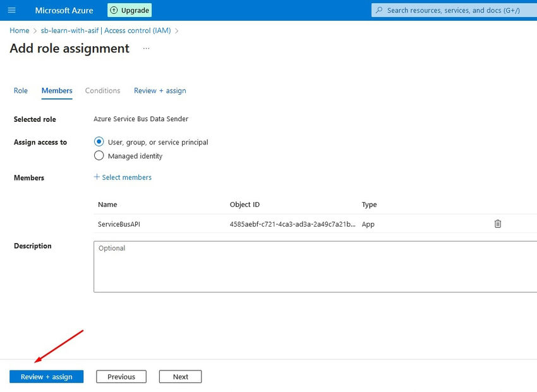This screenshot has height=392, width=537.
Task: Open the Members tab
Action: tap(57, 91)
